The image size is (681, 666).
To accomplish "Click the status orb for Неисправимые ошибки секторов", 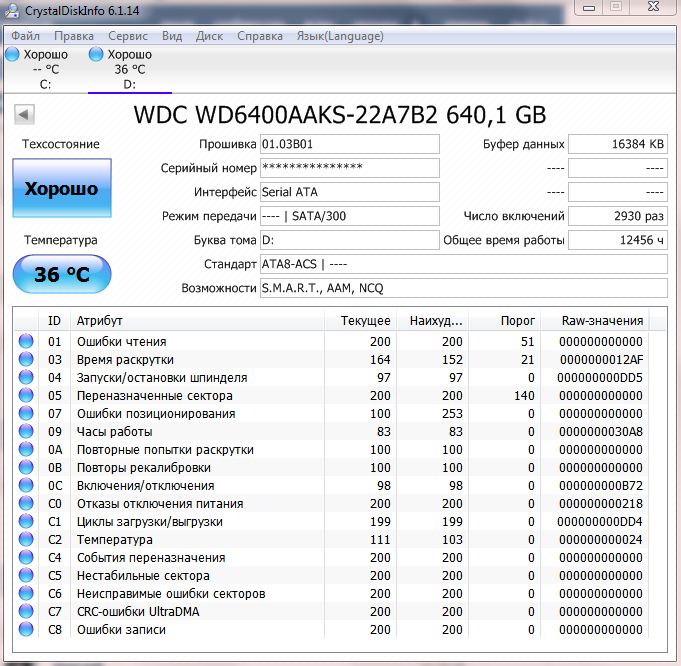I will [x=26, y=593].
